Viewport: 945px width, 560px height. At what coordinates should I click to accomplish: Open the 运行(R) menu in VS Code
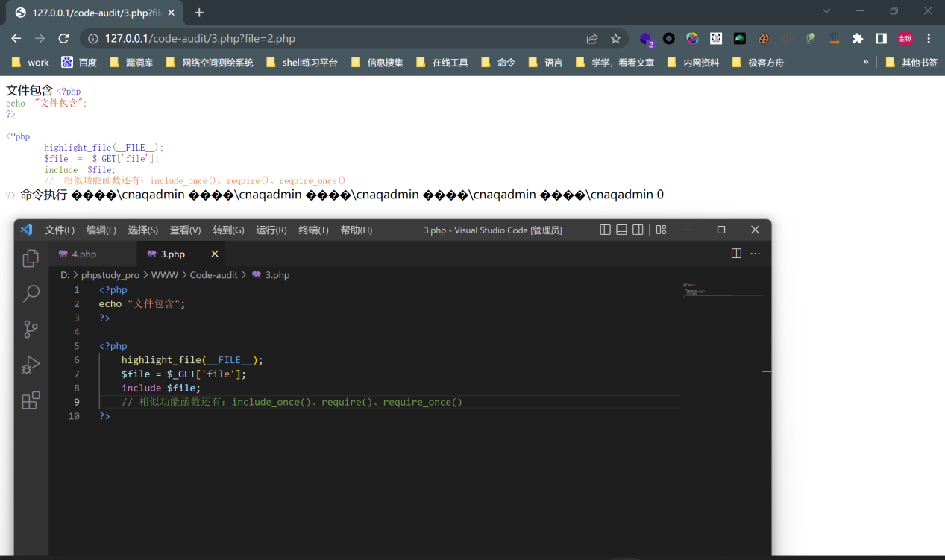coord(271,230)
